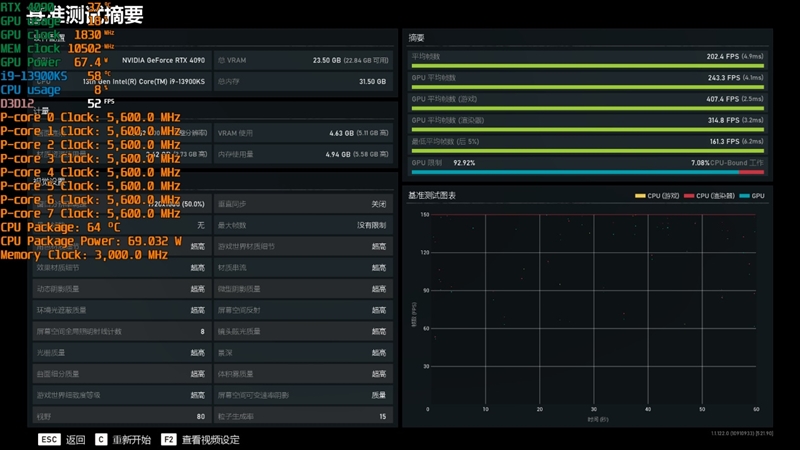
Task: Click the 屏幕空间反射 row
Action: (303, 310)
